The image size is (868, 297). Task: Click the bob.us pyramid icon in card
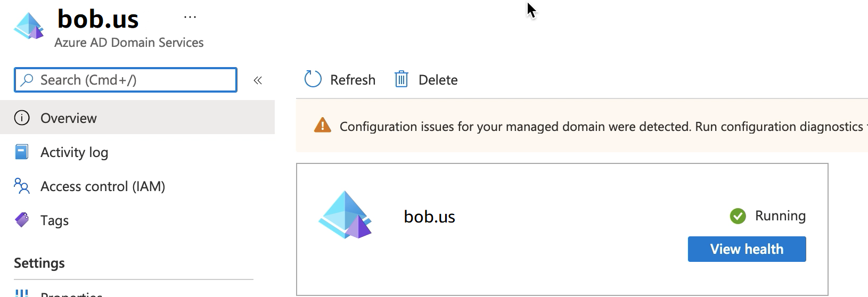345,215
